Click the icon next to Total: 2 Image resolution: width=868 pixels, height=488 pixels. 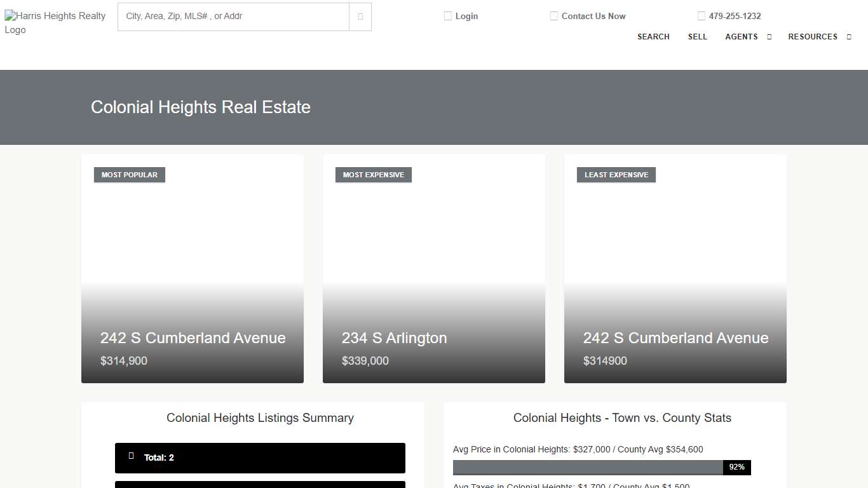click(132, 455)
